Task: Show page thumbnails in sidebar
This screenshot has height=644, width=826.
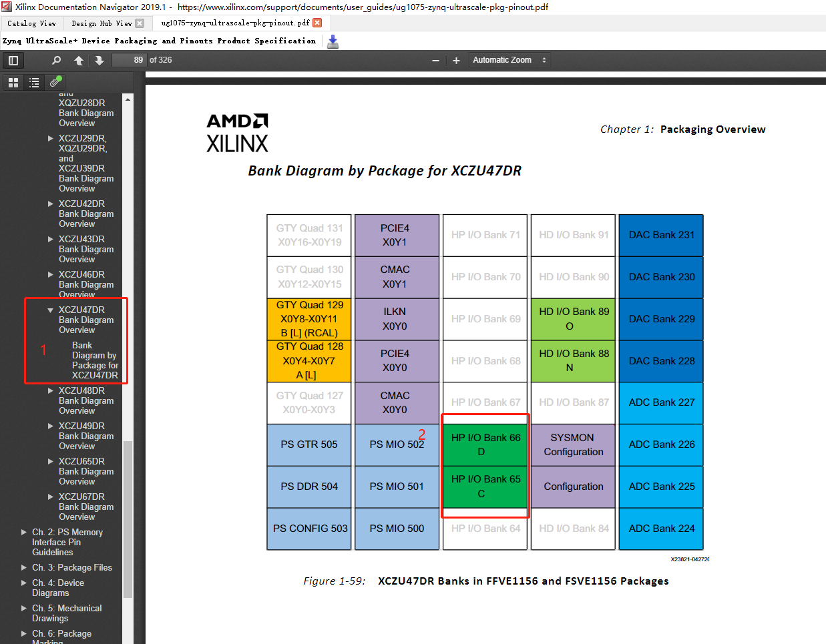Action: [x=13, y=82]
